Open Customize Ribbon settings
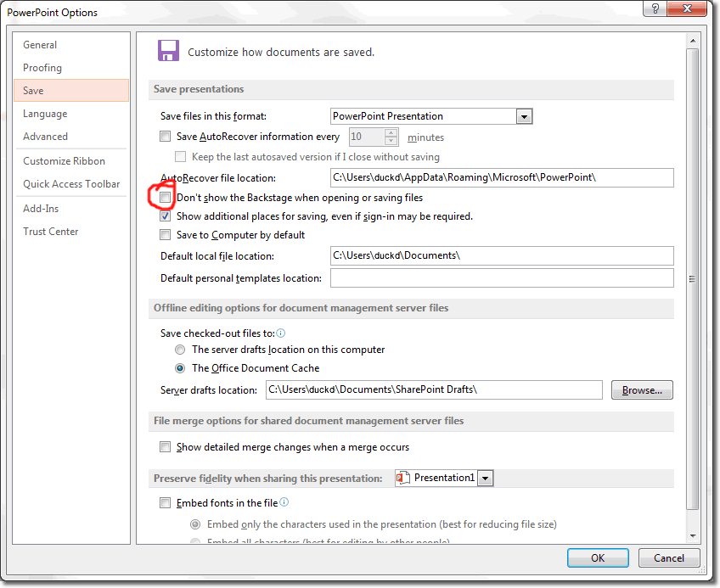Image resolution: width=720 pixels, height=588 pixels. [71, 161]
